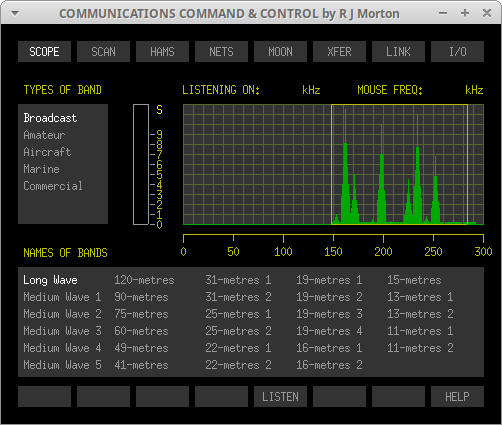
Task: Choose Medium Wave 3 band
Action: 62,331
